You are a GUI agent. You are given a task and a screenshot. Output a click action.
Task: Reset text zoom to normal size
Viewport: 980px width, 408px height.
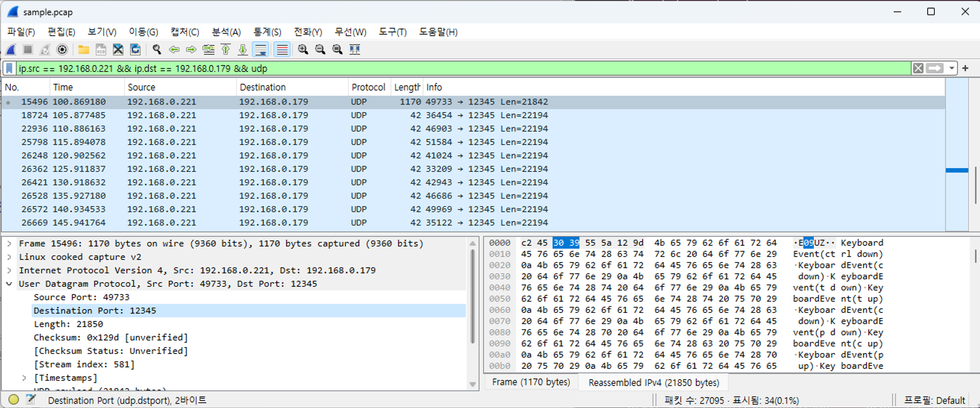(337, 49)
